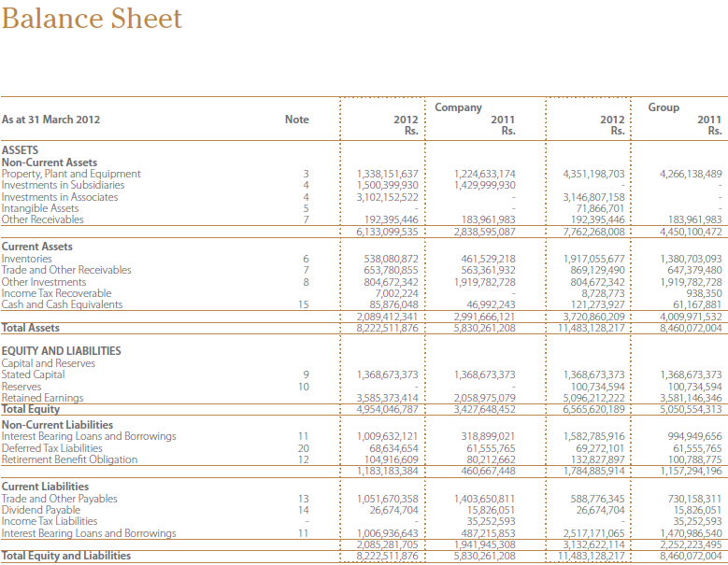Click the Retained Earnings row label

coord(42,398)
